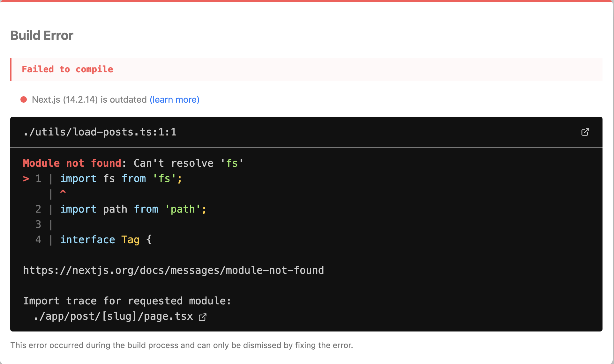Click the Failed to compile banner
The height and width of the screenshot is (364, 614).
[67, 69]
